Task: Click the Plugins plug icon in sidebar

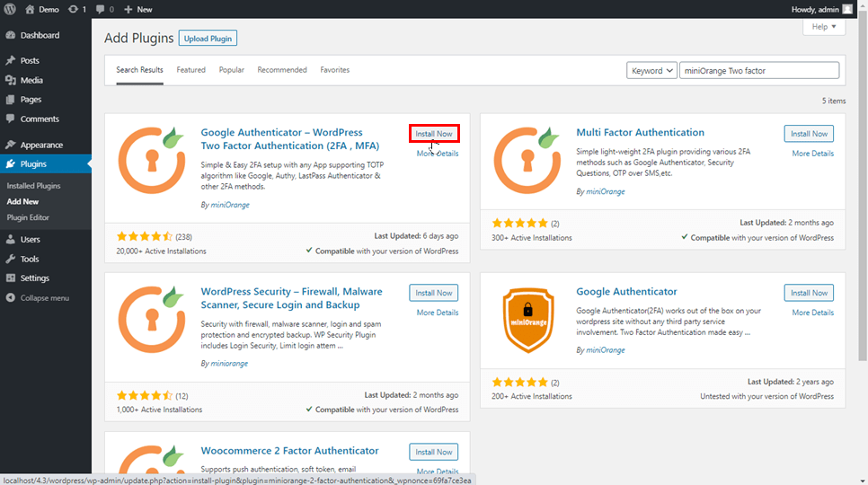Action: [11, 163]
